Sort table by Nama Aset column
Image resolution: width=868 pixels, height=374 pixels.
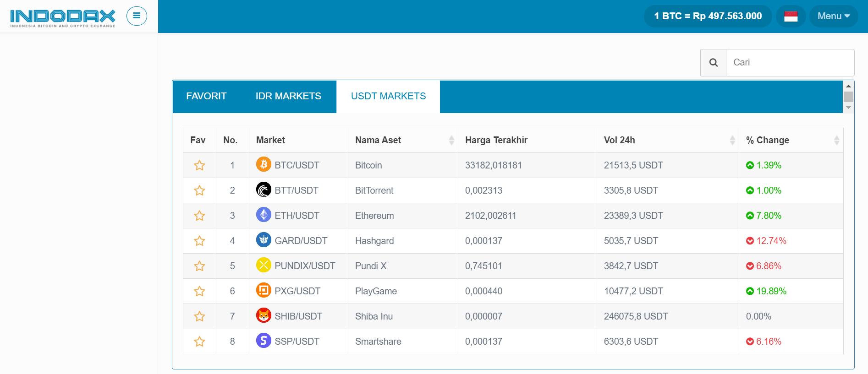[402, 140]
